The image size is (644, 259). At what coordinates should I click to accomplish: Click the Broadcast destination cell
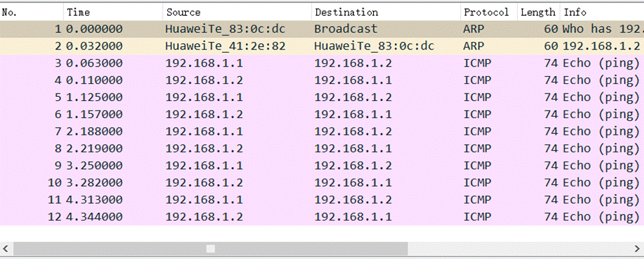point(346,29)
